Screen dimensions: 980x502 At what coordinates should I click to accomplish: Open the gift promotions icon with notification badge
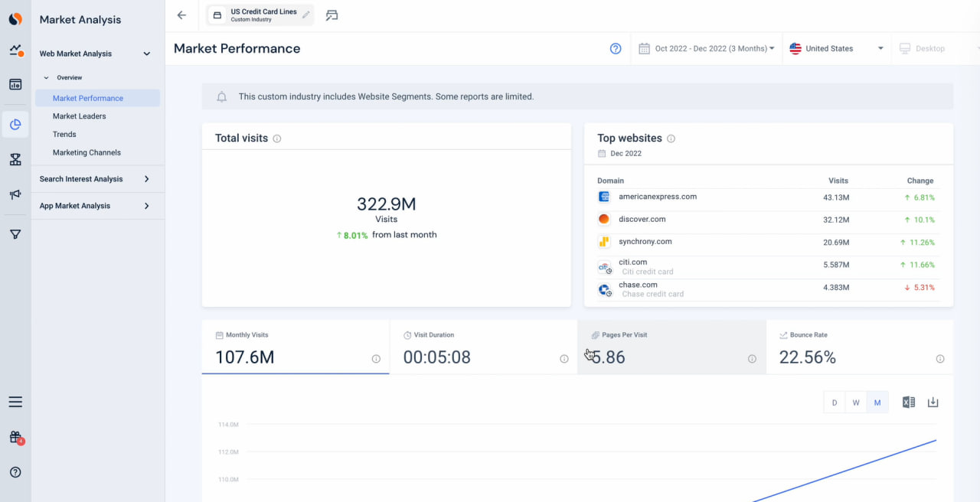(x=15, y=438)
